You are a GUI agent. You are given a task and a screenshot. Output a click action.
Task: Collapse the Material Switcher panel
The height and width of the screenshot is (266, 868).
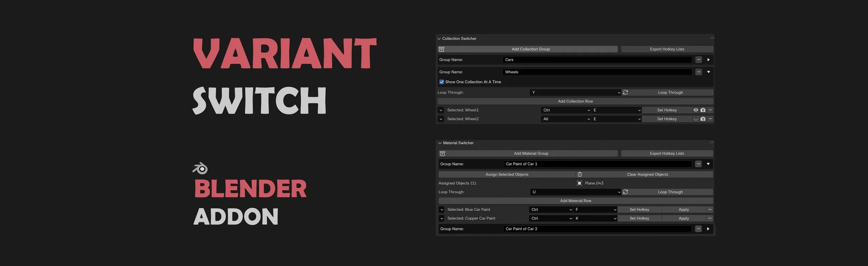[x=440, y=143]
